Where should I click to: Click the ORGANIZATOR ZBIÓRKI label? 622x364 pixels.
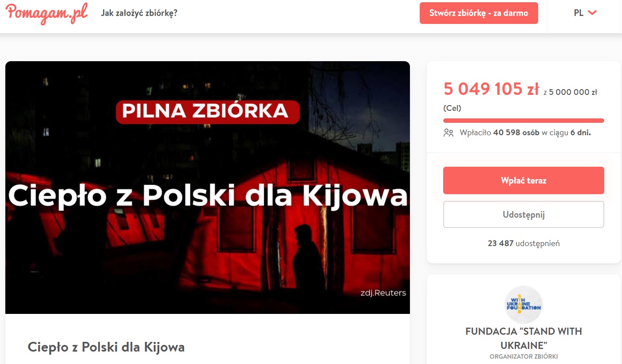click(524, 357)
